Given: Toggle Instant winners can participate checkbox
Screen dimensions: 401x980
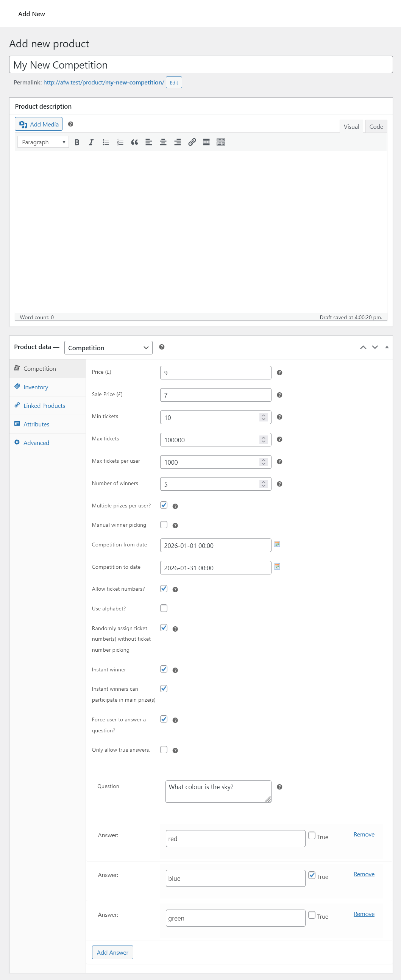Looking at the screenshot, I should [x=164, y=688].
